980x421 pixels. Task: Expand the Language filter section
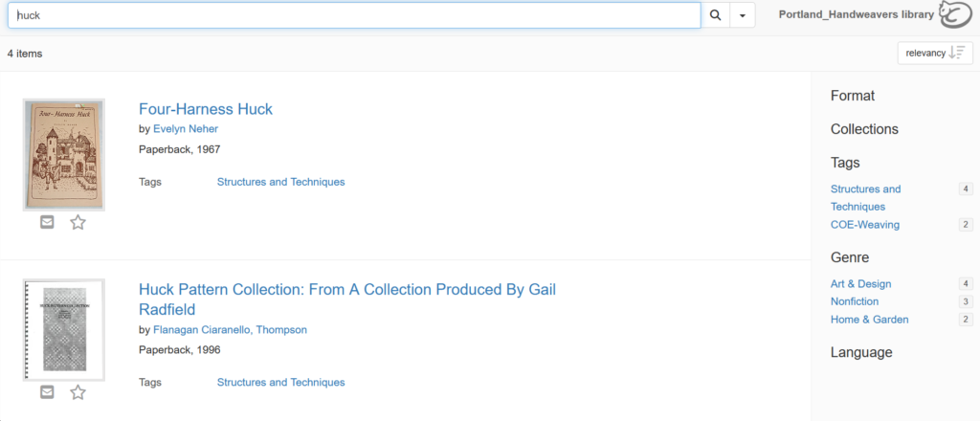pyautogui.click(x=861, y=352)
